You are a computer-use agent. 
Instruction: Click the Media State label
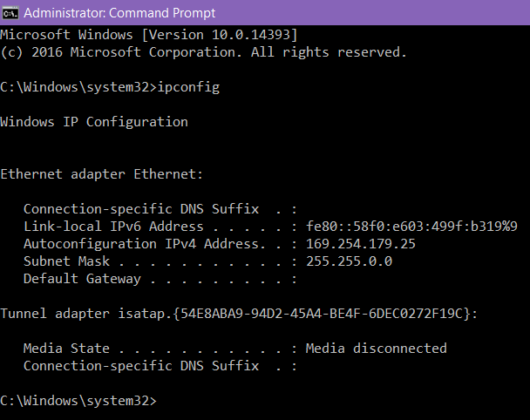pyautogui.click(x=66, y=349)
